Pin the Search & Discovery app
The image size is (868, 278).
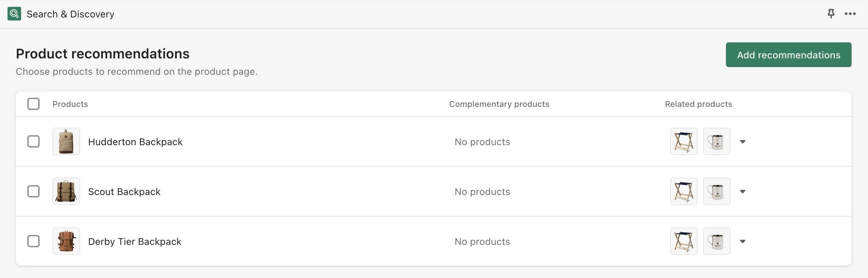coord(831,14)
